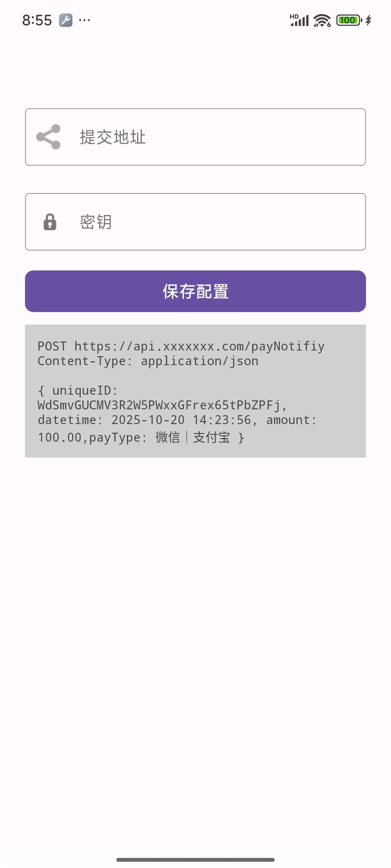The height and width of the screenshot is (868, 391).
Task: Focus the 提交地址 input field
Action: 195,137
